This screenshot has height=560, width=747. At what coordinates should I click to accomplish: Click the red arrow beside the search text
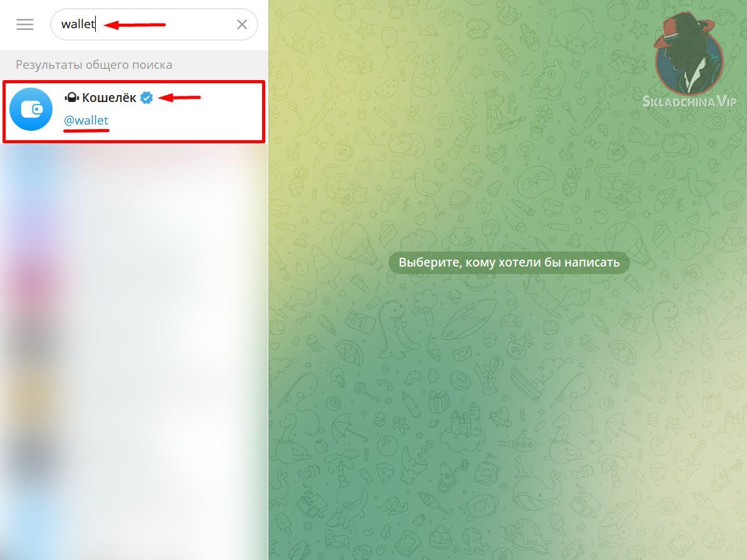[135, 24]
